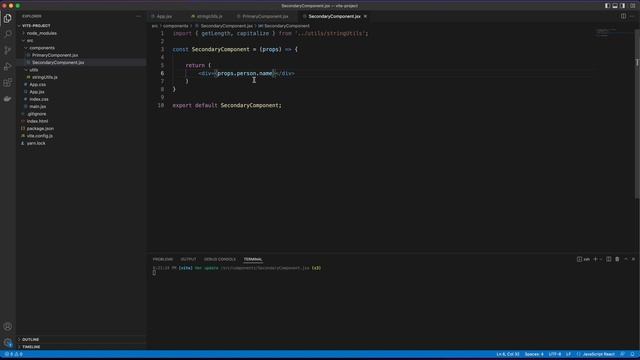Open the DEBUG CONSOLE panel tab

(220, 259)
